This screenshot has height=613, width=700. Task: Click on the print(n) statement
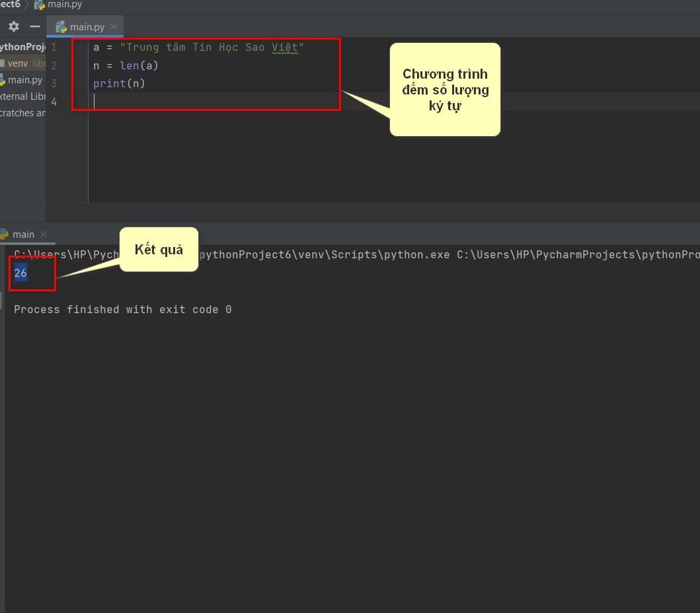[119, 83]
